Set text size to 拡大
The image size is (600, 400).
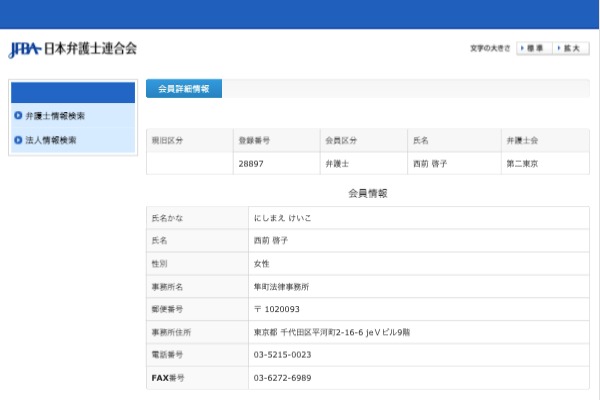571,48
